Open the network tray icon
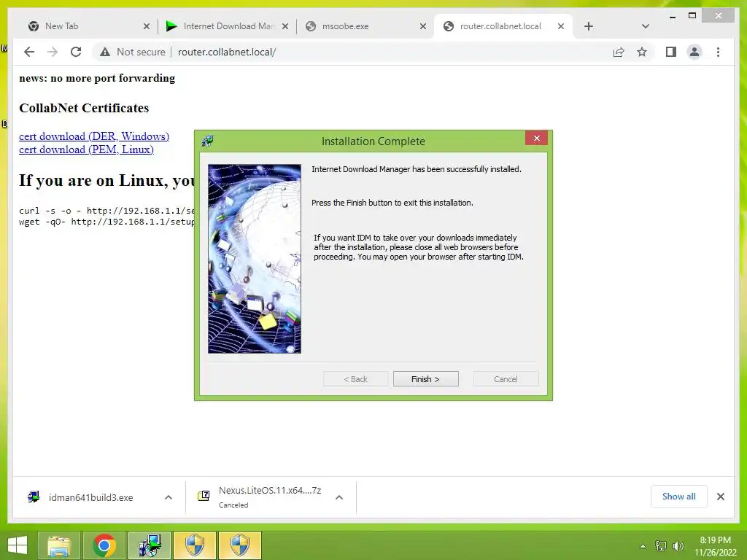 (x=660, y=546)
